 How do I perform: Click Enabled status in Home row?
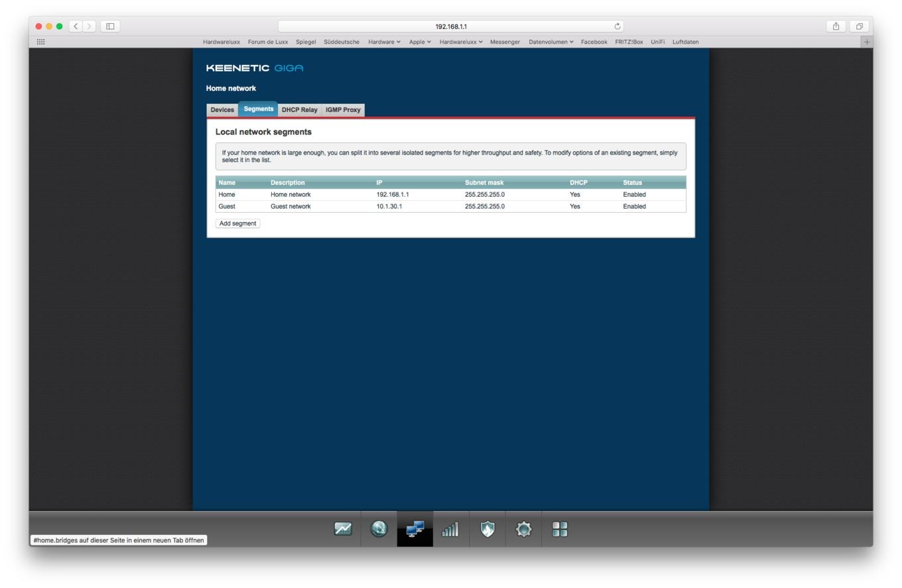coord(634,195)
